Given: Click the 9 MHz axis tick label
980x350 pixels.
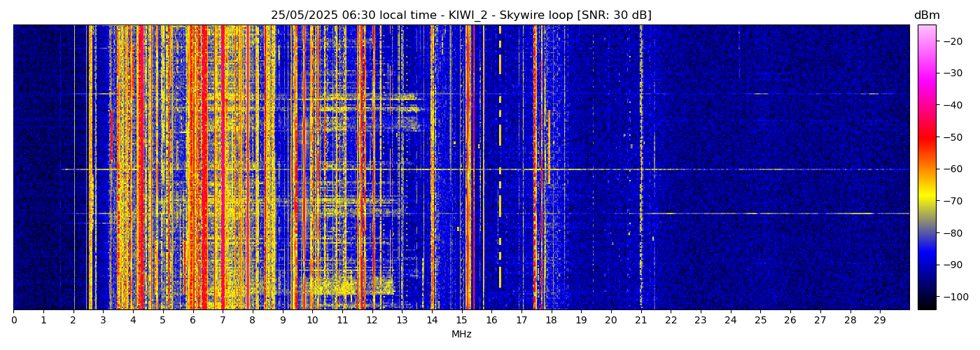Looking at the screenshot, I should pyautogui.click(x=282, y=320).
